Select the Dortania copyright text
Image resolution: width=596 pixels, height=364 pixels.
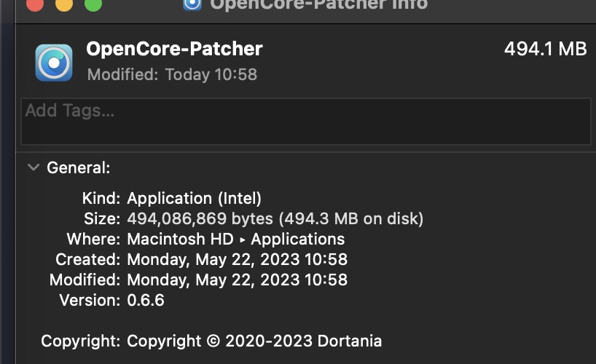point(254,341)
